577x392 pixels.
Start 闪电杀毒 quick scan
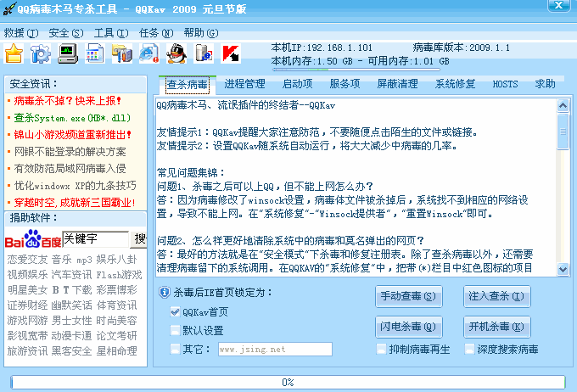408,327
